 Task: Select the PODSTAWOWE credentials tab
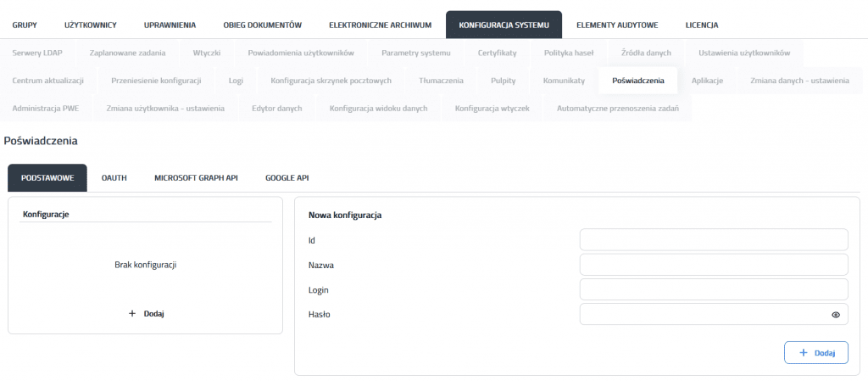[47, 177]
